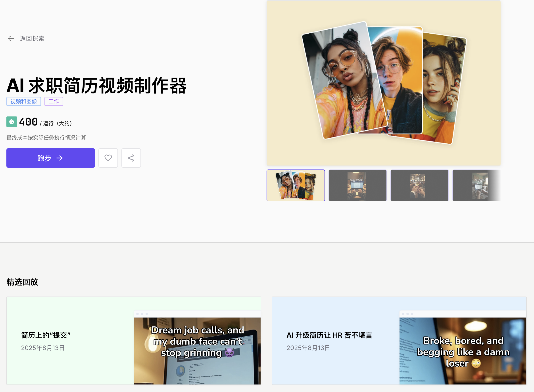This screenshot has height=392, width=534.
Task: Click the arrow inside the 跑步 button
Action: 60,158
